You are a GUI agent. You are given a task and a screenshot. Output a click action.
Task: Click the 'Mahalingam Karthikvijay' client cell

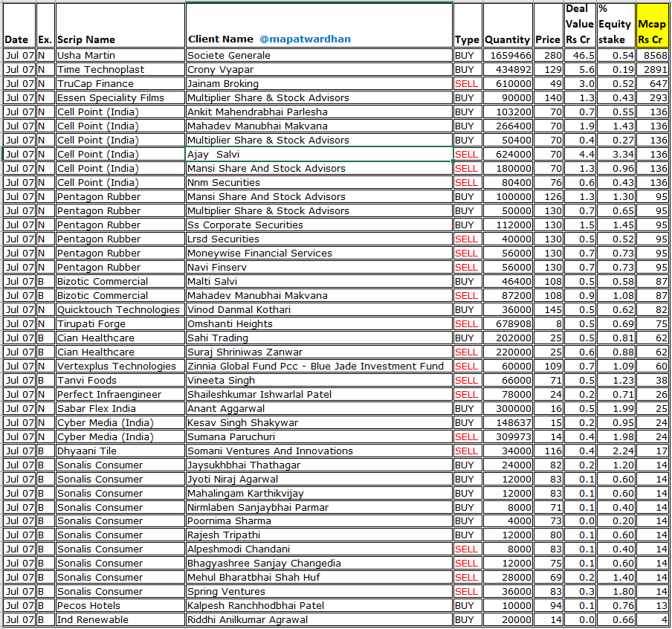point(319,494)
